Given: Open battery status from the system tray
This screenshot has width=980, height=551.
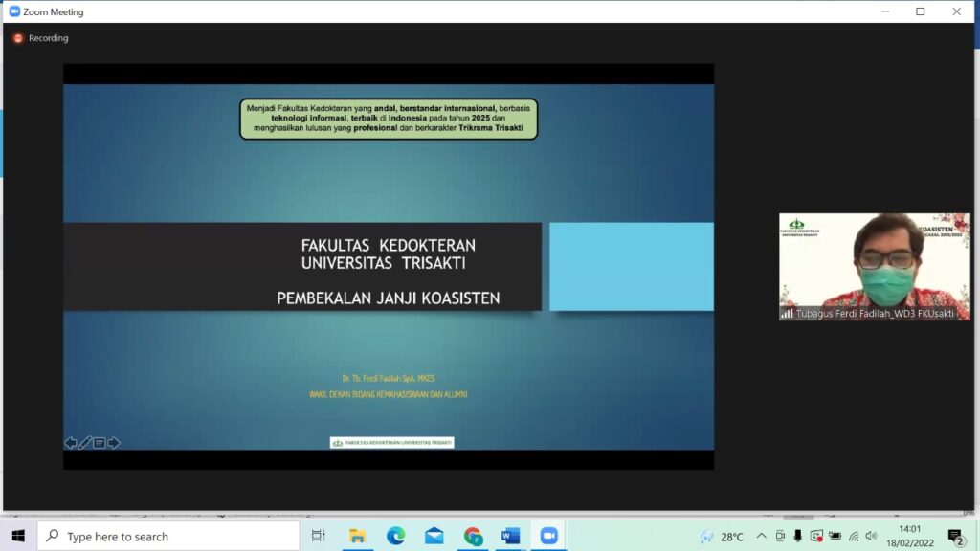Looking at the screenshot, I should click(x=835, y=536).
